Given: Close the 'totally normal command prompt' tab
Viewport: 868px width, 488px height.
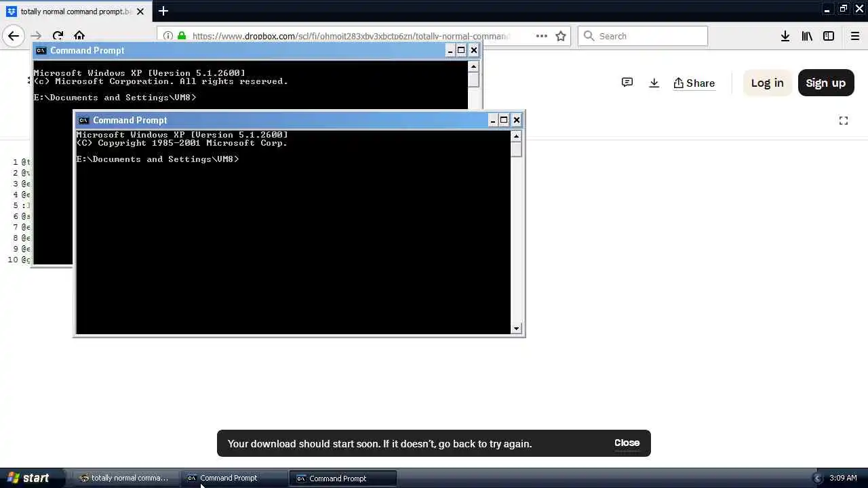Looking at the screenshot, I should 140,12.
